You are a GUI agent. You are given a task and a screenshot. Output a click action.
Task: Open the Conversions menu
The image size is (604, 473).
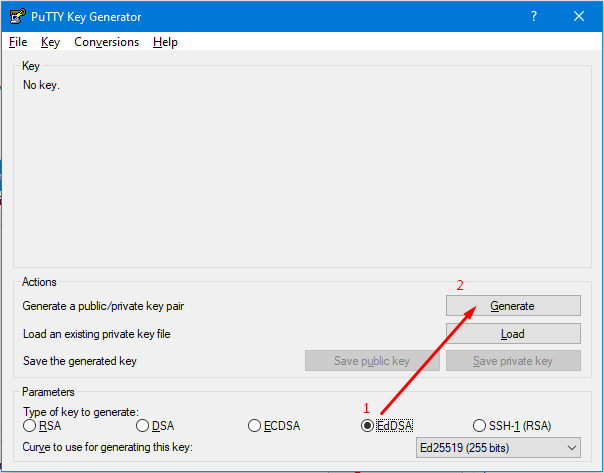pyautogui.click(x=106, y=42)
